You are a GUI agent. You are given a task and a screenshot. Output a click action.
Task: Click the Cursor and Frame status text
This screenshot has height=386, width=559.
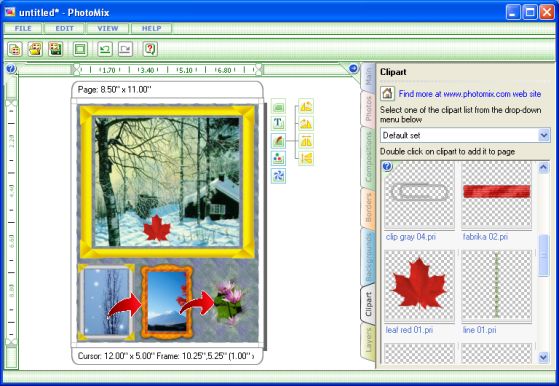[166, 356]
